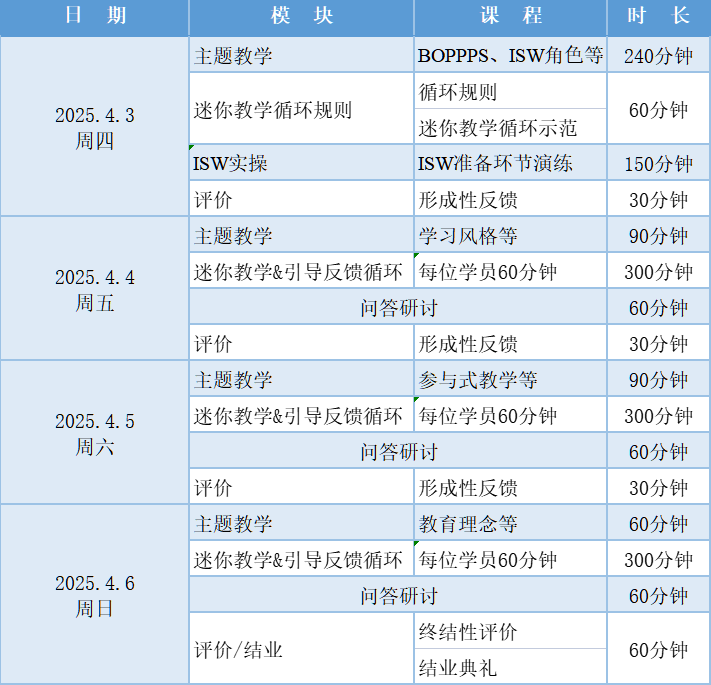Click the 课程 column header
Viewport: 711px width, 685px height.
click(511, 18)
